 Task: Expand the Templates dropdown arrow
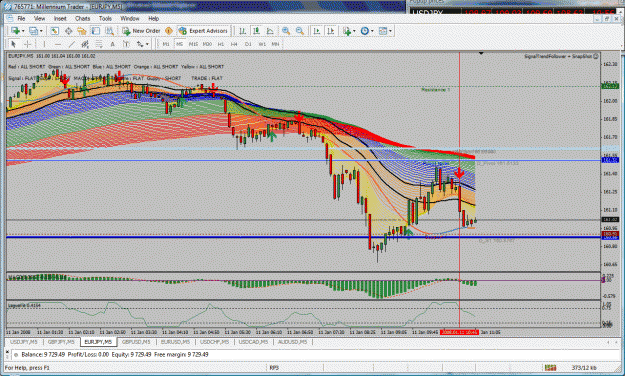pos(390,31)
